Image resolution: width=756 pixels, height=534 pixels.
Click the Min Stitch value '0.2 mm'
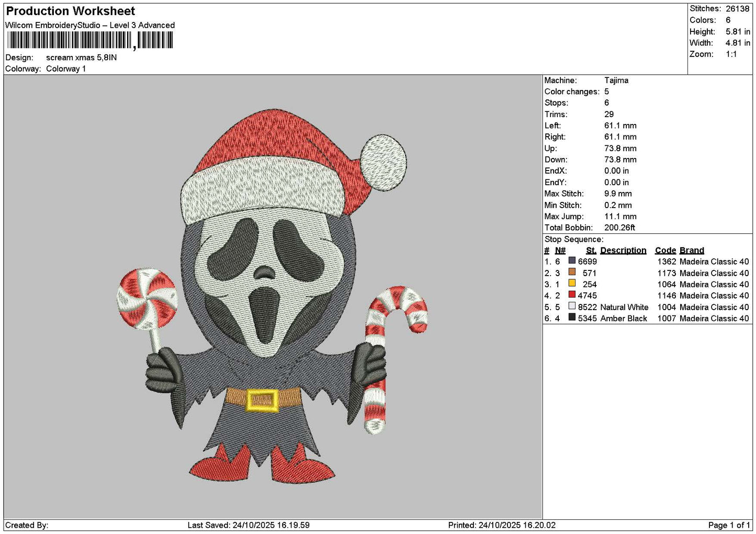(x=618, y=205)
